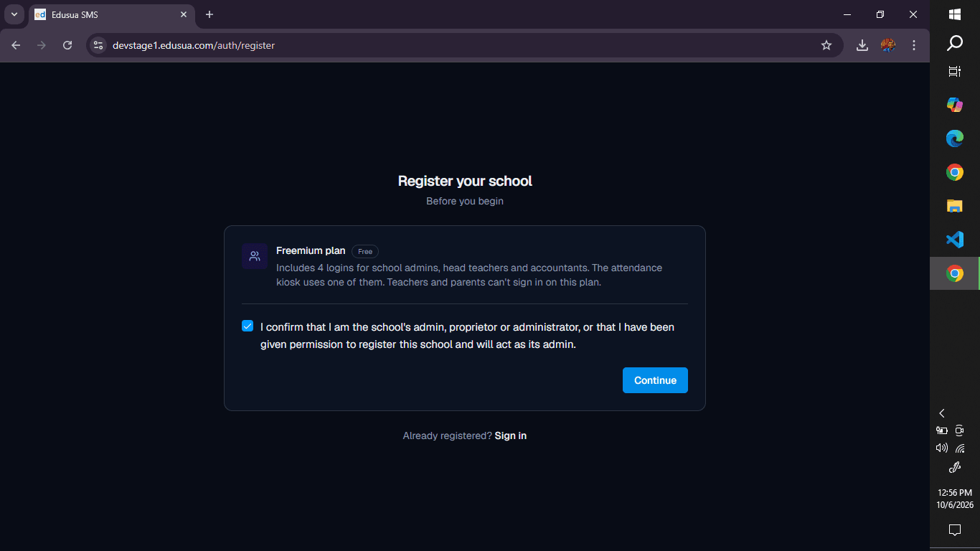Screen dimensions: 980x551
Task: Click the Register your school heading
Action: click(465, 181)
